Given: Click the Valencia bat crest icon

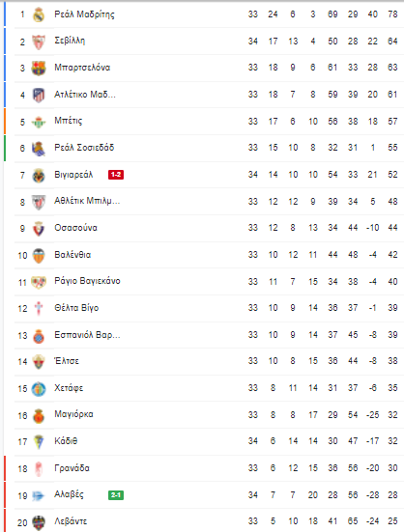Looking at the screenshot, I should coord(39,256).
